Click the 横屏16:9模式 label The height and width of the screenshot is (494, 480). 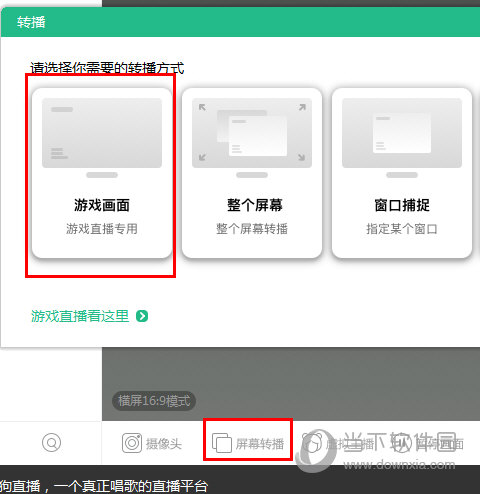pyautogui.click(x=154, y=401)
